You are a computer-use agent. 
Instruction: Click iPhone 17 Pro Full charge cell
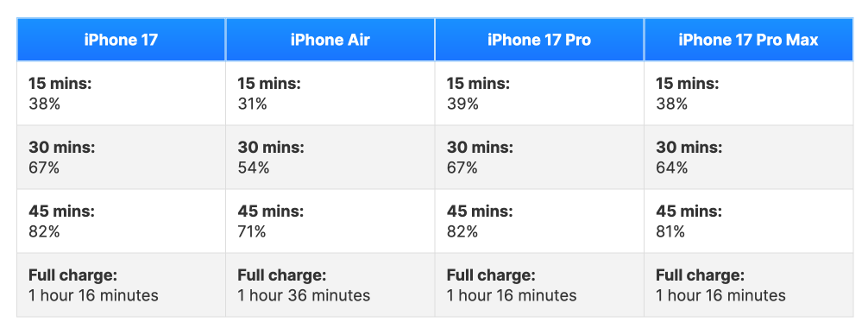539,285
